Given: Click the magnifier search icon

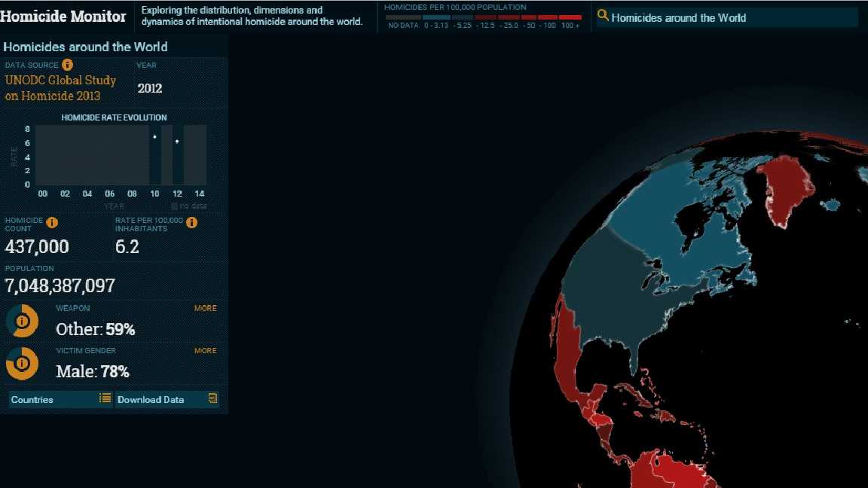Looking at the screenshot, I should [603, 16].
